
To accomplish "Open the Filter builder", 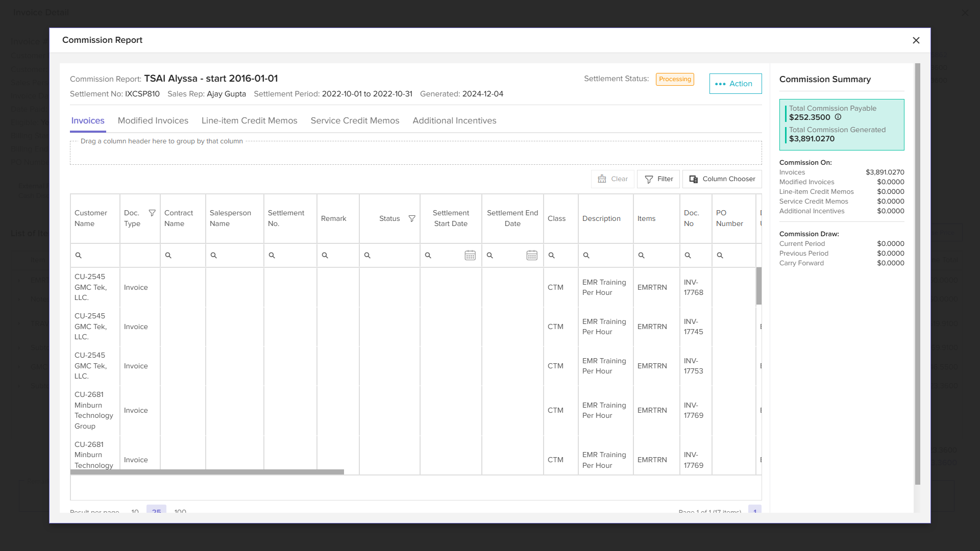I will (x=658, y=179).
